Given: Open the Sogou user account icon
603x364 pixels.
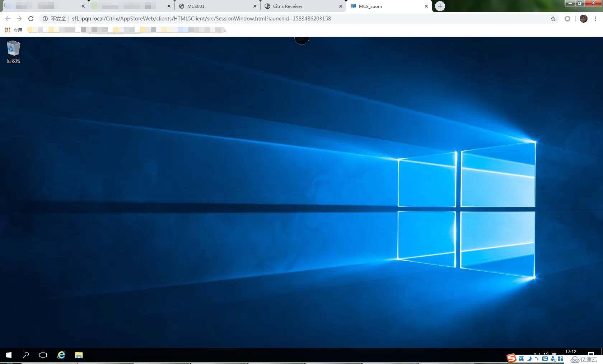Looking at the screenshot, I should [553, 359].
